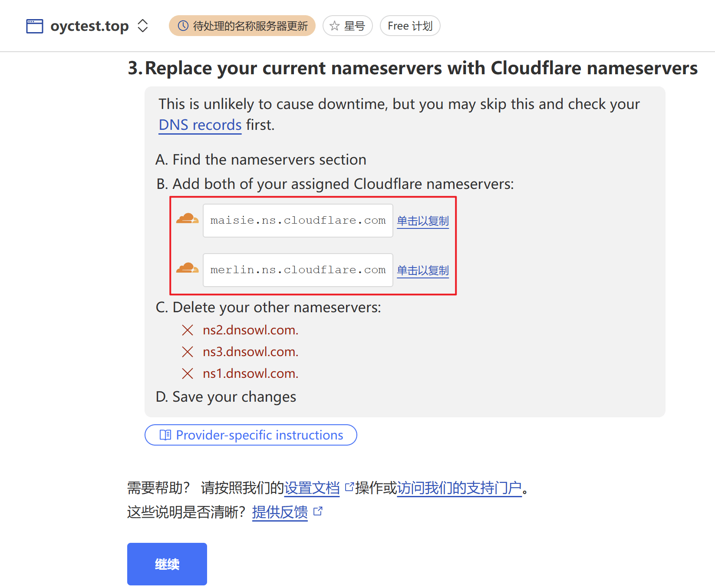Image resolution: width=715 pixels, height=588 pixels.
Task: Select the merlin.ns.cloudflare.com nameserver field
Action: click(298, 270)
